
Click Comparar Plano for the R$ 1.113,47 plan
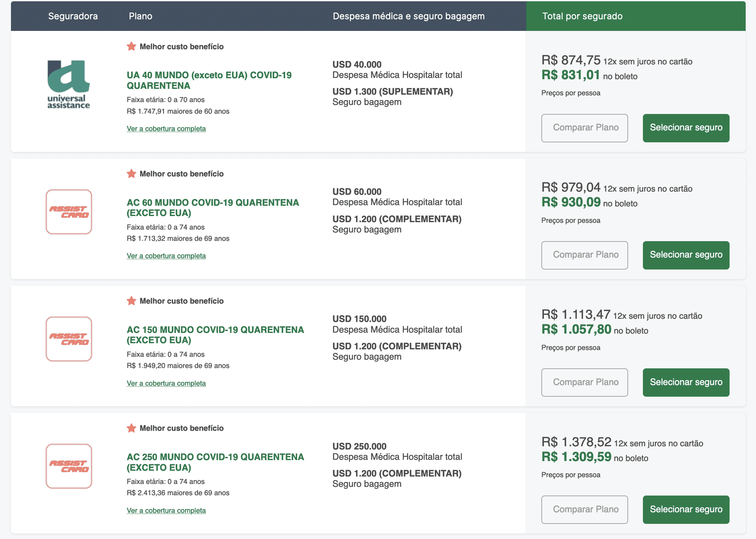click(x=585, y=382)
